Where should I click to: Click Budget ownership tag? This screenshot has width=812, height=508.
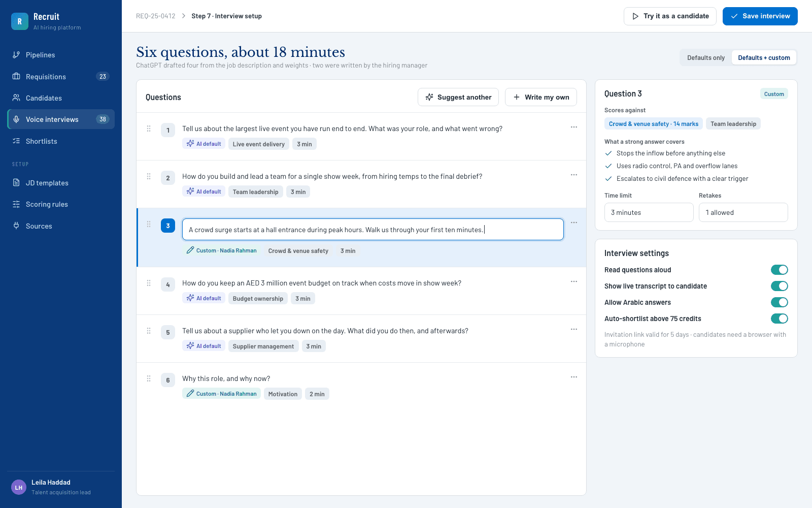(x=258, y=299)
